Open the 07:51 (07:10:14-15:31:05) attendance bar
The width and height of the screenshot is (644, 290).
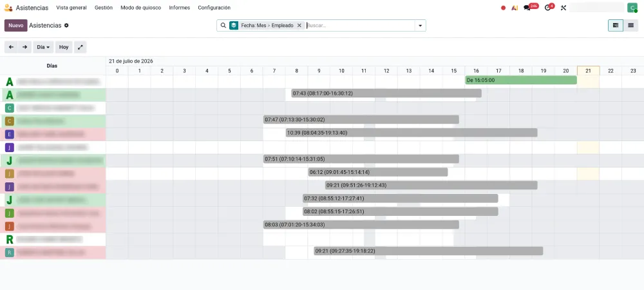pyautogui.click(x=361, y=159)
